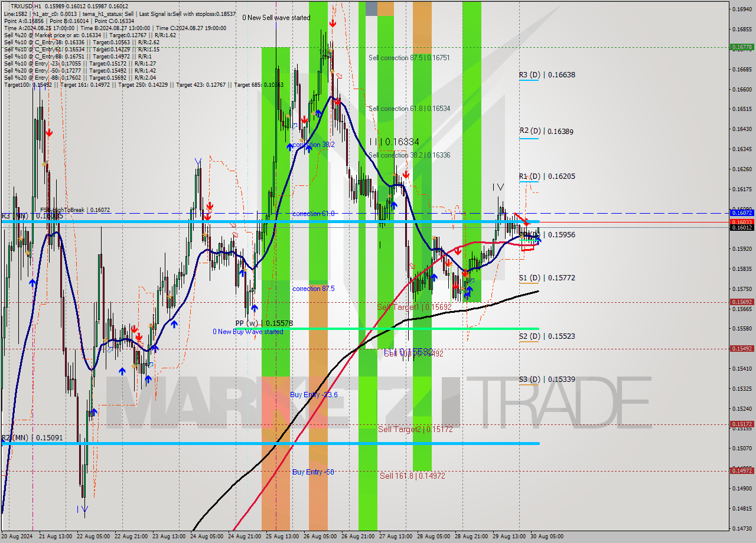This screenshot has width=756, height=543.
Task: Select the R1 (D) | 0.16205 pivot label
Action: coord(547,176)
